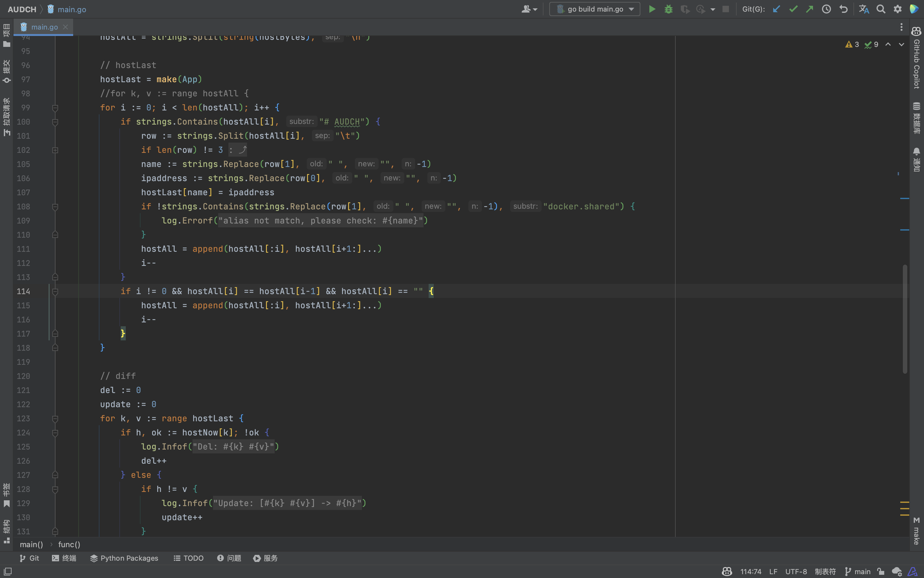The height and width of the screenshot is (578, 924).
Task: Open the go build main.go configuration dropdown
Action: (595, 9)
